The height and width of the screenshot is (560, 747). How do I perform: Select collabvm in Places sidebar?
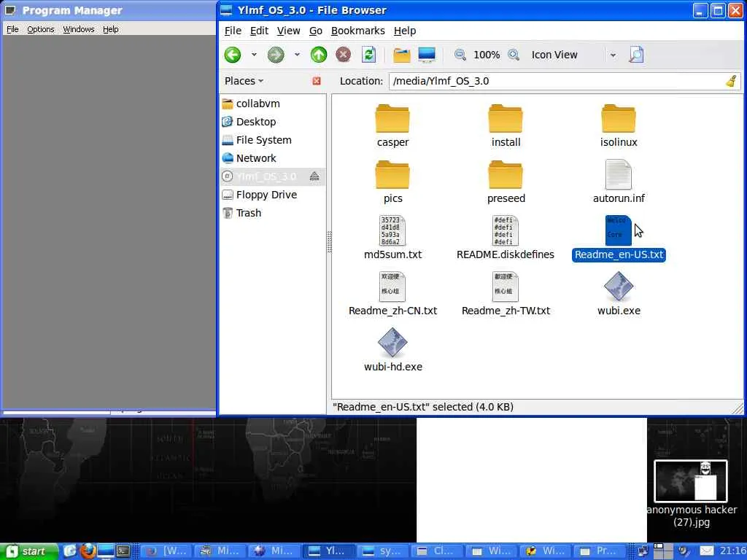coord(273,104)
